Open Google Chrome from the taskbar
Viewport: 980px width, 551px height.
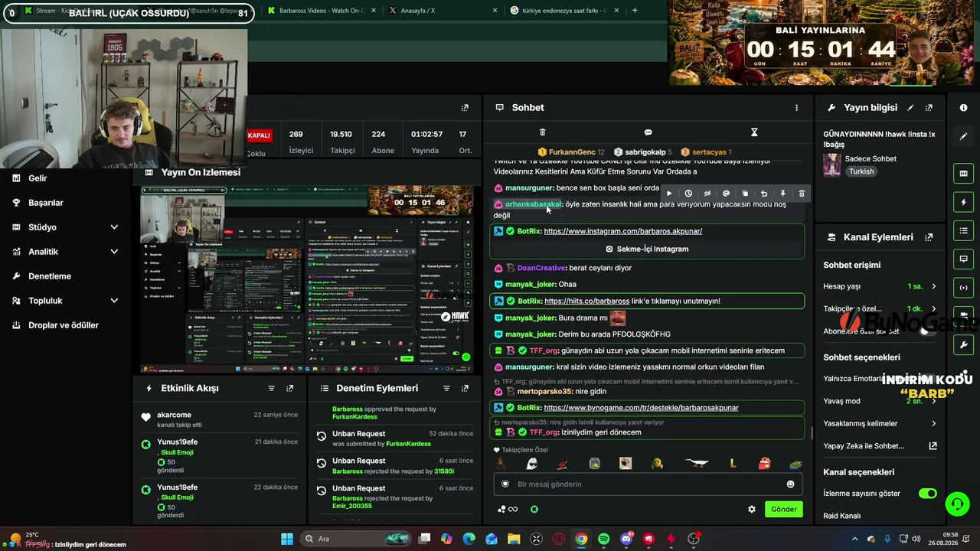tap(581, 539)
